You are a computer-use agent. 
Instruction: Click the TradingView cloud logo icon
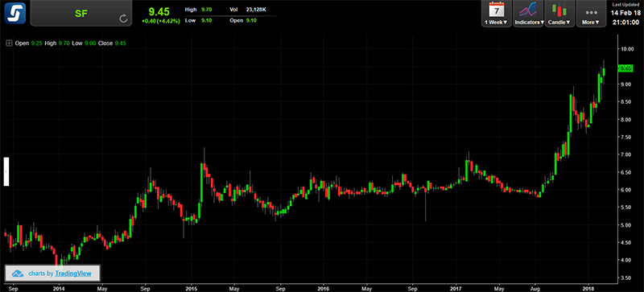point(18,273)
